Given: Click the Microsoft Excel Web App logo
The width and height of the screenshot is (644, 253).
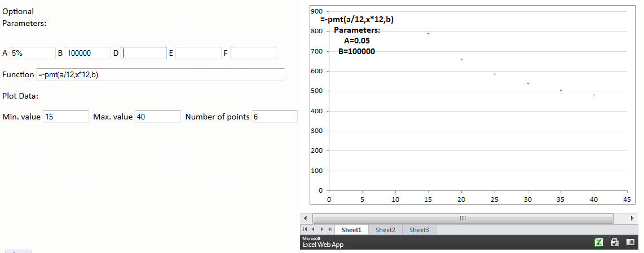Looking at the screenshot, I should click(323, 242).
